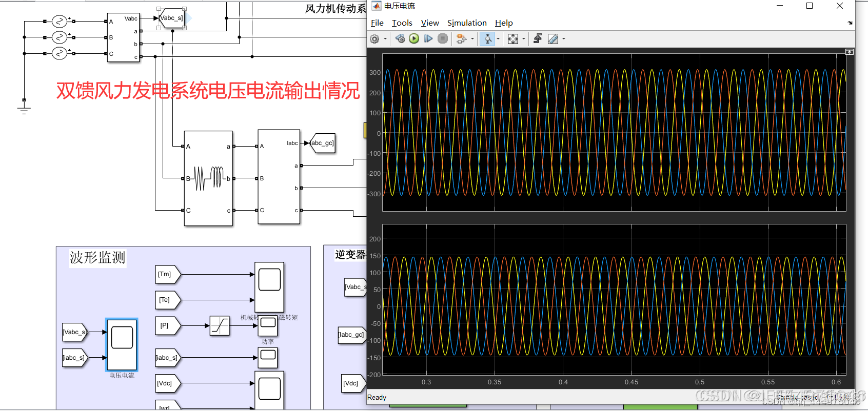868x411 pixels.
Task: Select the Iabc three-phase measurement block
Action: (x=279, y=177)
